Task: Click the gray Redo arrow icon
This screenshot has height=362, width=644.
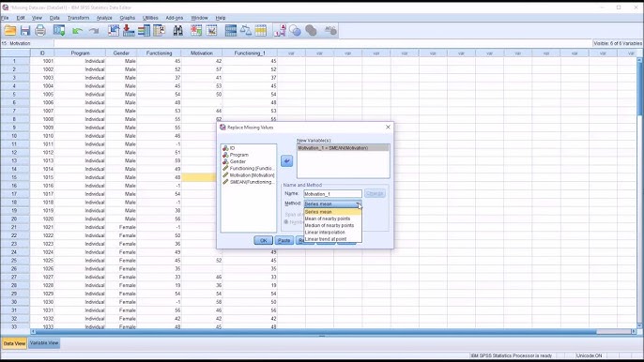Action: tap(94, 31)
